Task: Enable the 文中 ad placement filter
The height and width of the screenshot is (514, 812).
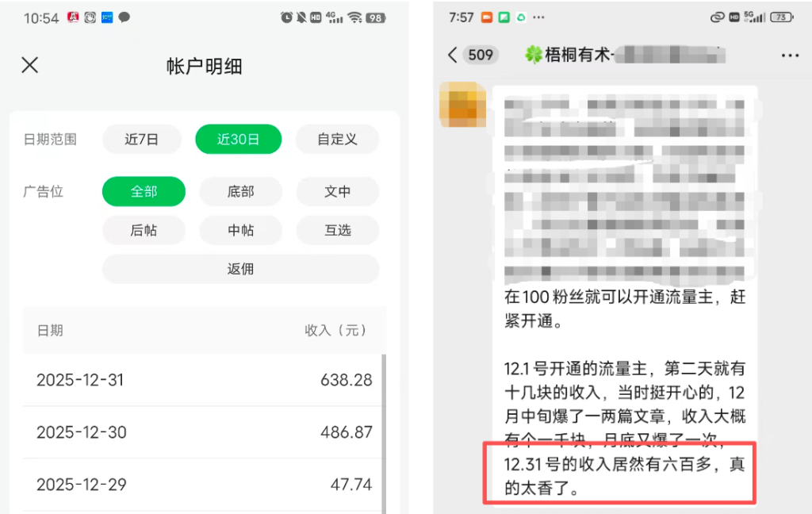Action: [x=337, y=191]
